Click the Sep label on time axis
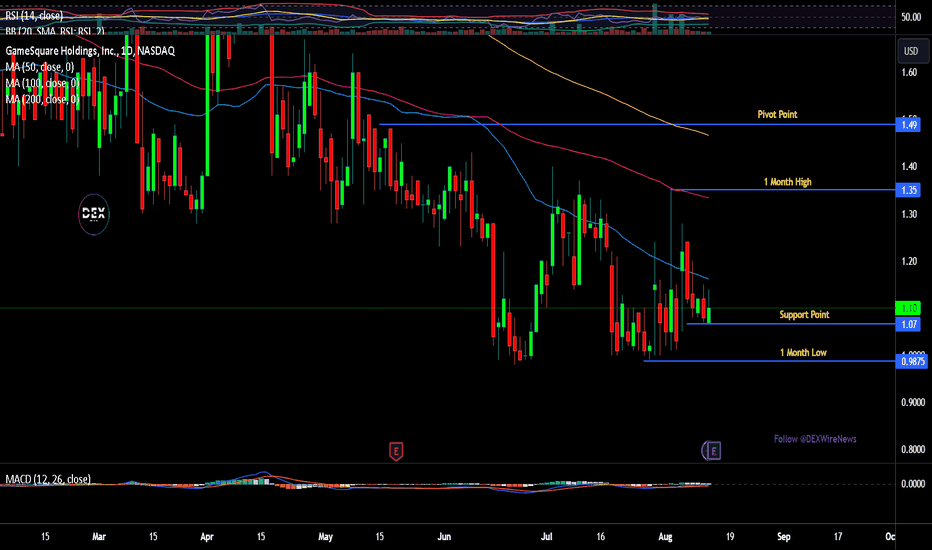 pyautogui.click(x=783, y=536)
